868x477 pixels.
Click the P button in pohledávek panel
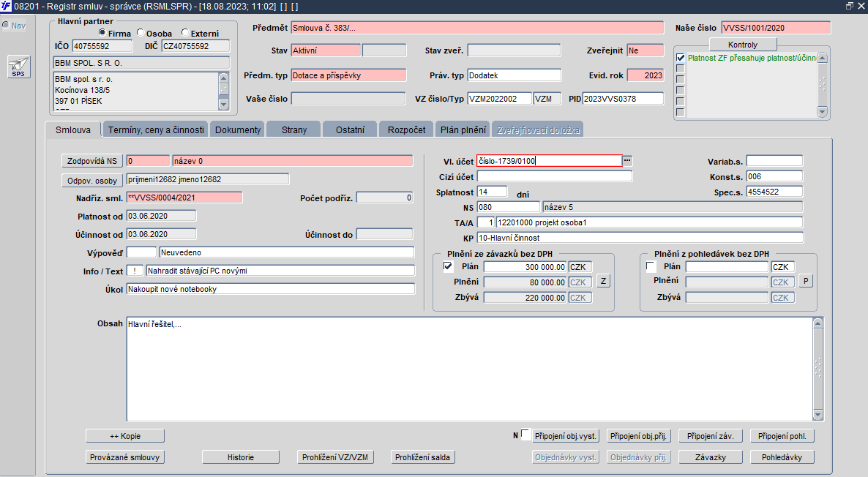(x=806, y=281)
